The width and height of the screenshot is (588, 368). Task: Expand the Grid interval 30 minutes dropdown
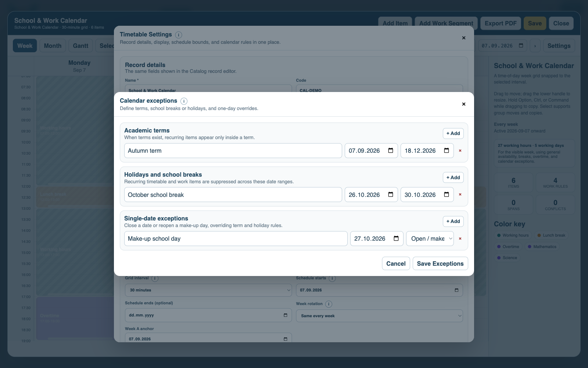tap(208, 290)
